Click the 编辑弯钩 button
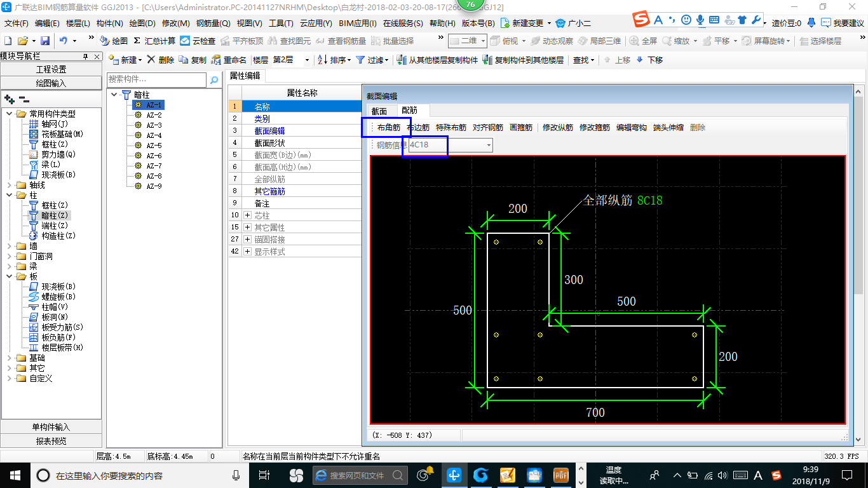868x488 pixels. point(632,127)
